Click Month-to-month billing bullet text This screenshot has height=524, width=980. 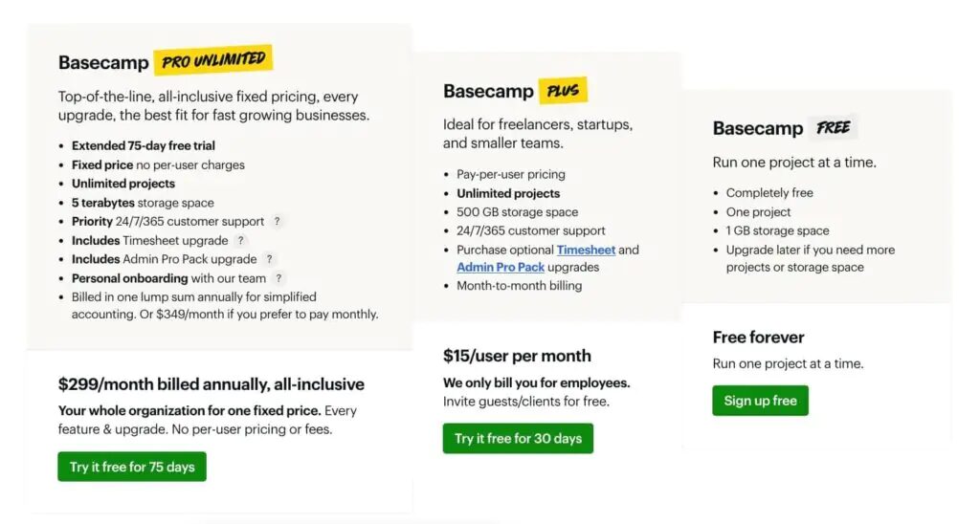[x=519, y=285]
